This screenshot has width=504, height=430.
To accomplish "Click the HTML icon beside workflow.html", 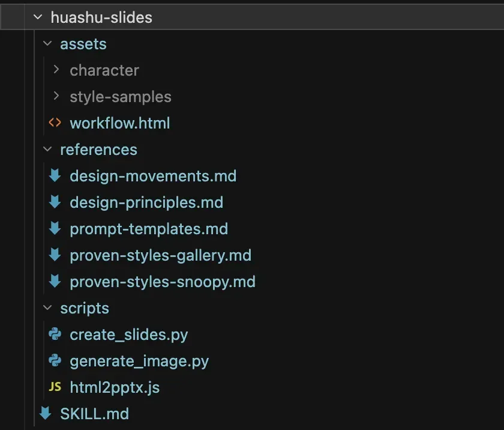I will click(x=55, y=123).
